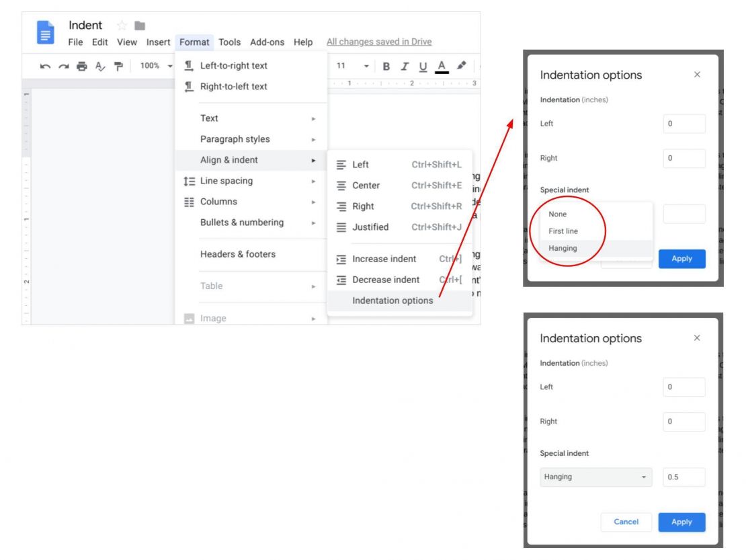Select the Paint format roller icon
The width and height of the screenshot is (746, 560).
118,66
